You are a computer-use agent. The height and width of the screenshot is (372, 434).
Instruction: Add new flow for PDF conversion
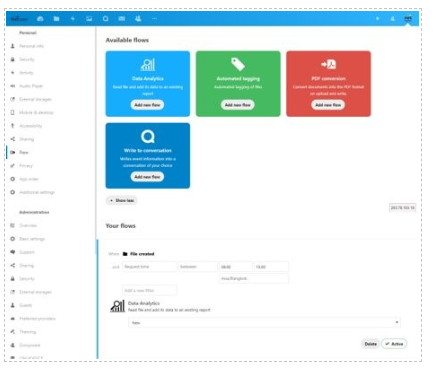click(x=328, y=105)
